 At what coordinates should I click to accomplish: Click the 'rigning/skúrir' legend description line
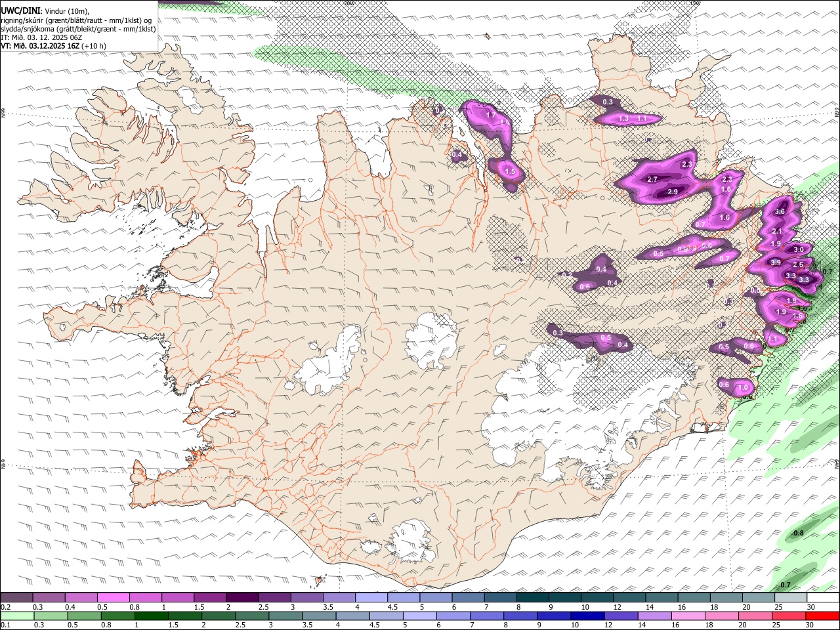coord(76,20)
